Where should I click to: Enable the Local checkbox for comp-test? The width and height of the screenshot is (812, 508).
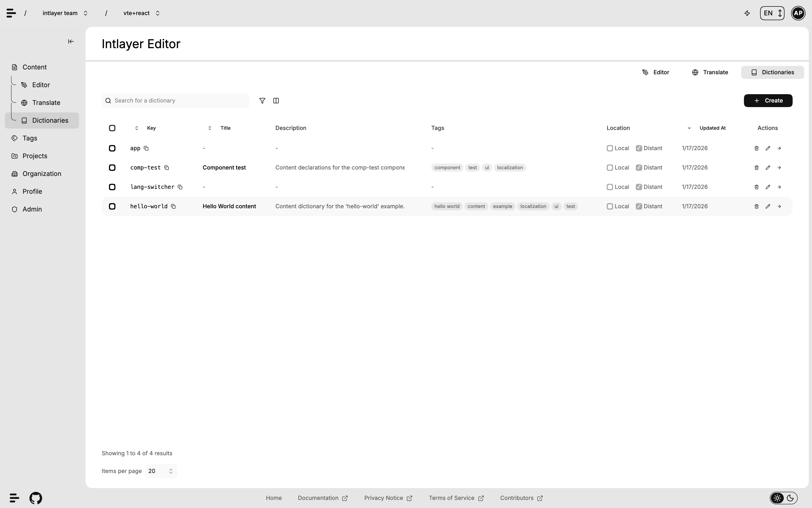[610, 167]
